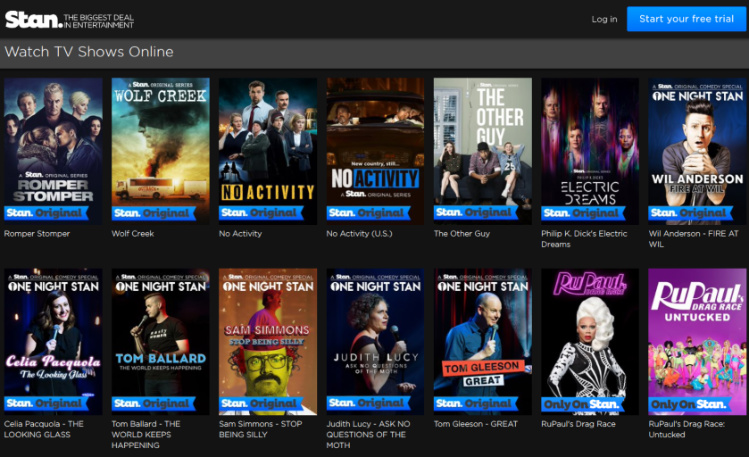Click Stan Original badge on Wolf Creek
This screenshot has height=457, width=749.
153,213
